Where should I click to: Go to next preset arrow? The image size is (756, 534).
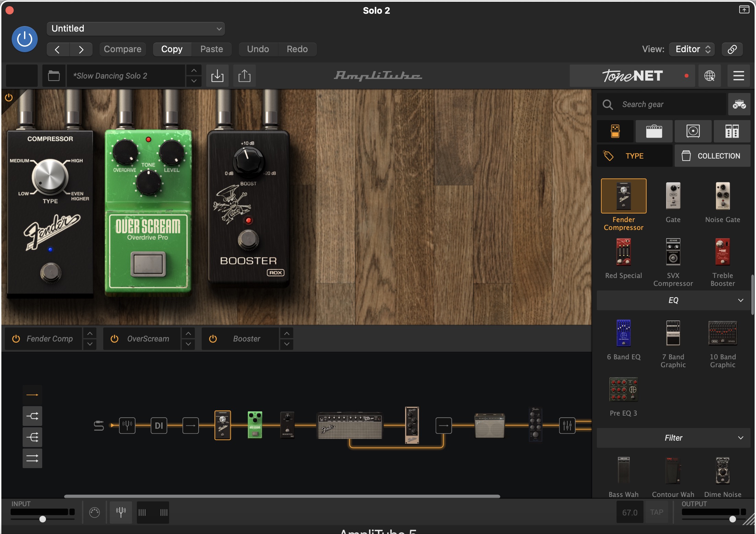point(81,49)
